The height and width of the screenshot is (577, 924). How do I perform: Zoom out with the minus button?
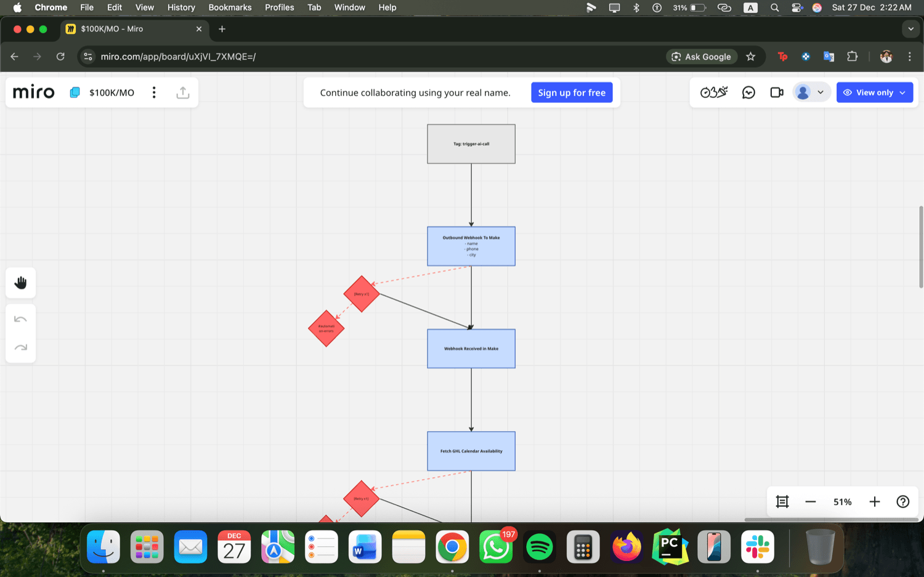[811, 502]
